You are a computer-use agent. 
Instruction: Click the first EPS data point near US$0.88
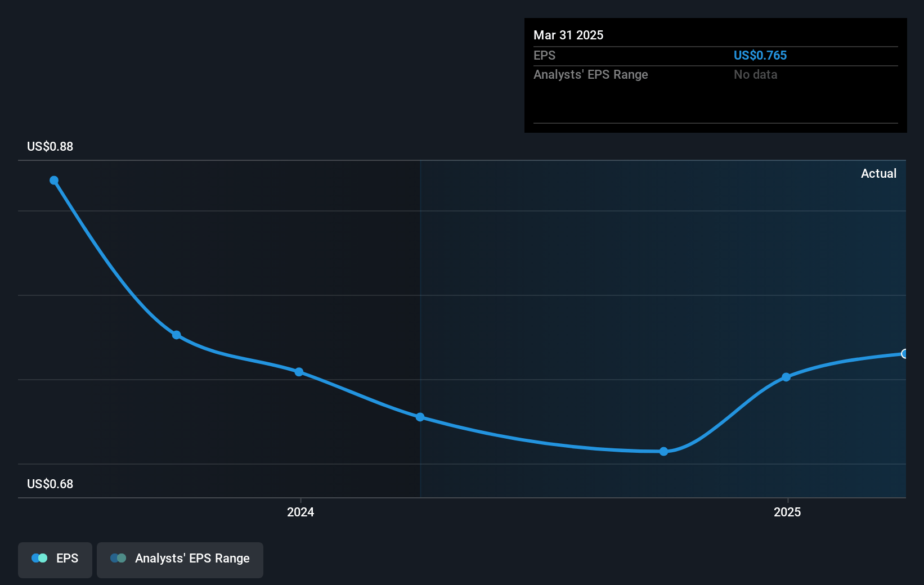pyautogui.click(x=54, y=181)
